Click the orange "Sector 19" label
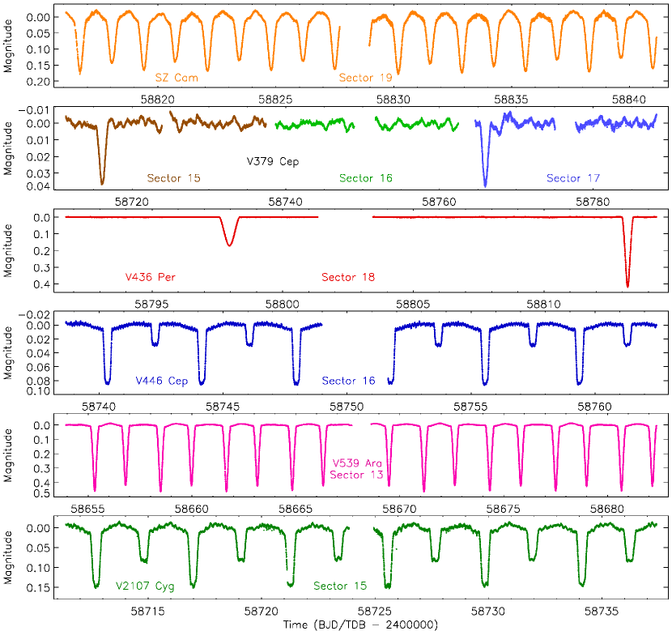Image resolution: width=672 pixels, height=631 pixels. pyautogui.click(x=366, y=78)
